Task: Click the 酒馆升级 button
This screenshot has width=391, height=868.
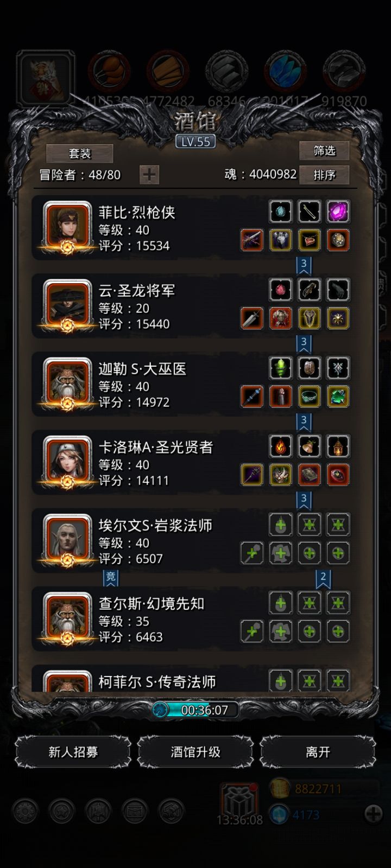Action: [195, 752]
